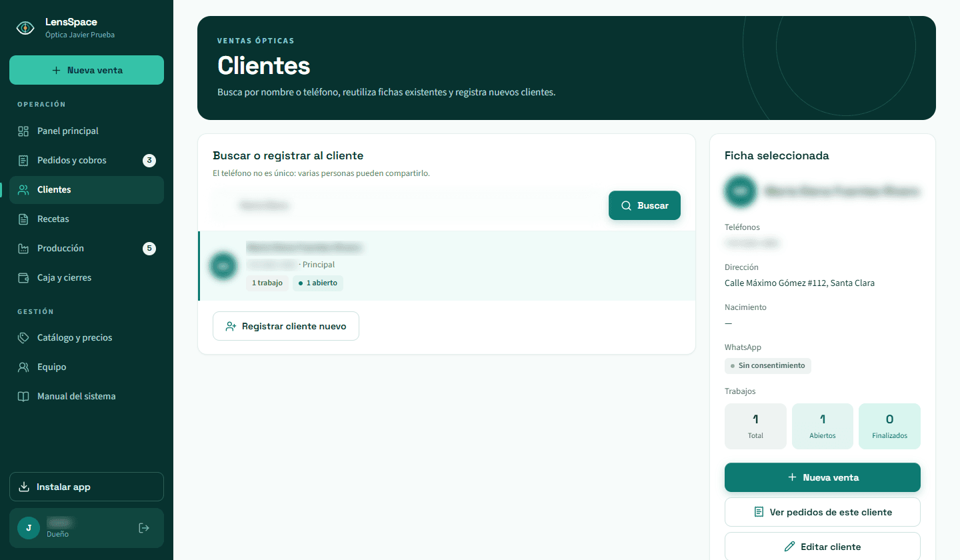Click the '1 trabajo' tag on client row

267,283
